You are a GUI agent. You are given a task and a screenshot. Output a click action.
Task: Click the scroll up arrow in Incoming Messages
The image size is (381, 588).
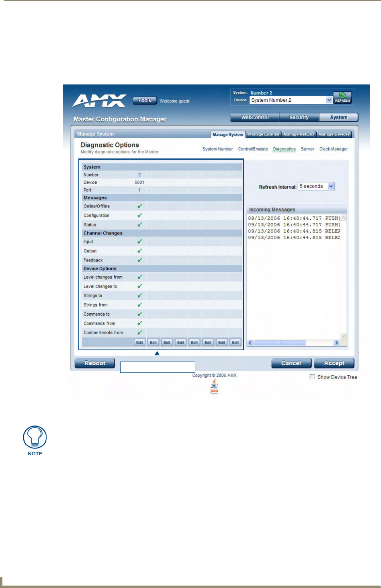tap(344, 218)
